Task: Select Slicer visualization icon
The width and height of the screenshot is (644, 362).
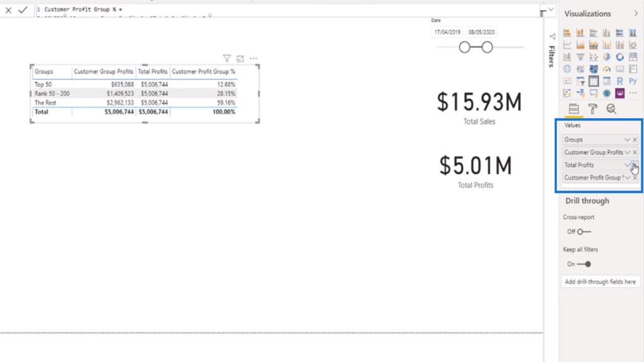Action: [x=580, y=81]
